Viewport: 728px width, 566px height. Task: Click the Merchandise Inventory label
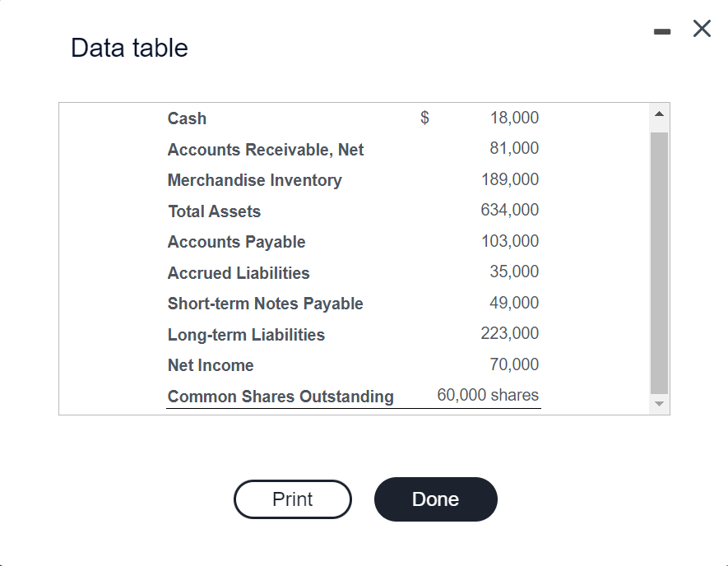click(x=254, y=180)
